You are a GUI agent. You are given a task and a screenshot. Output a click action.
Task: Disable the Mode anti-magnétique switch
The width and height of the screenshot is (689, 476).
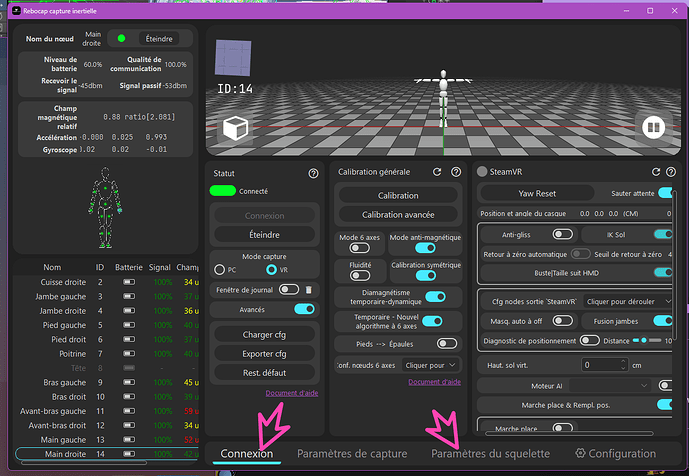pos(425,247)
